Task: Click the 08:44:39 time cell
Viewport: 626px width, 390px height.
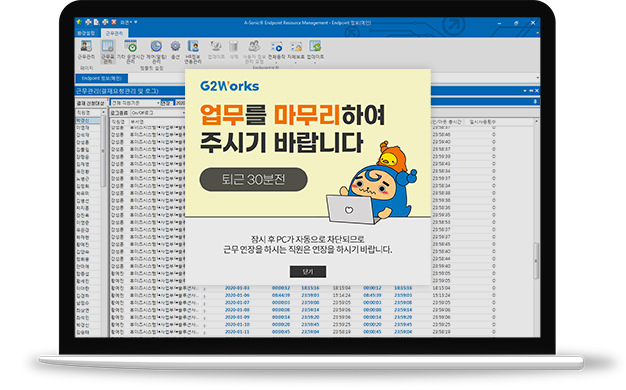Action: (281, 295)
